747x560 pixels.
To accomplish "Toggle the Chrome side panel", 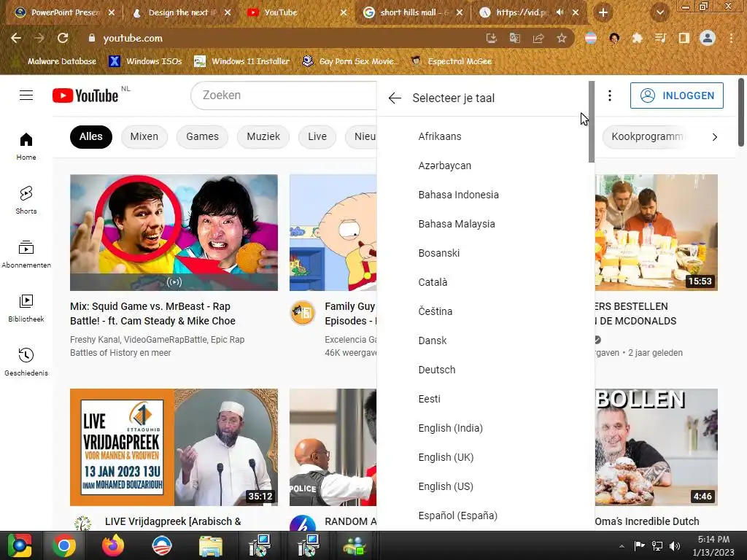I will point(684,38).
